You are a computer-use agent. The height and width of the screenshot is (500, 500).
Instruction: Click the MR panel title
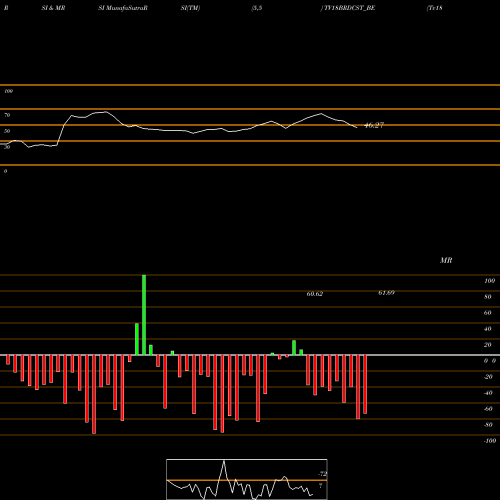point(446,260)
